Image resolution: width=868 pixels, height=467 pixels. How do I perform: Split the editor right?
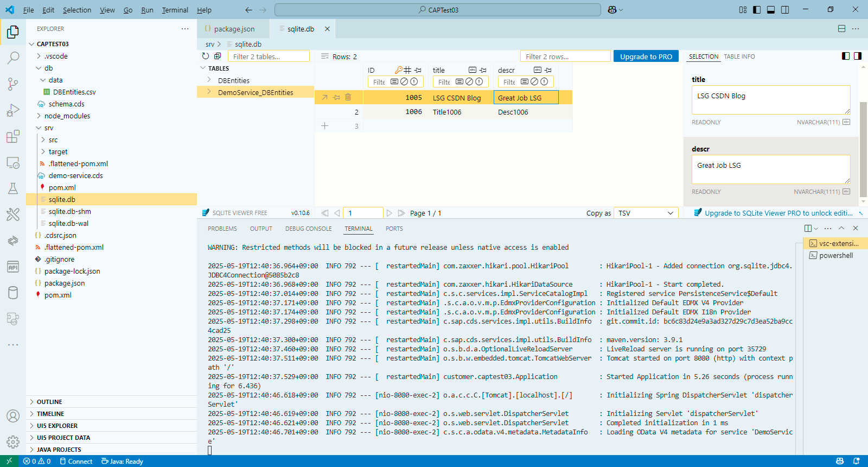tap(841, 29)
